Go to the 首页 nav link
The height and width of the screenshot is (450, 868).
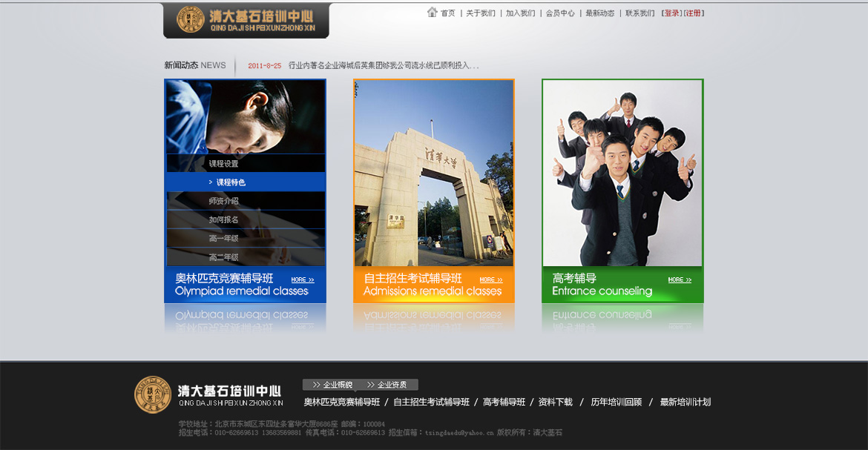click(x=448, y=13)
